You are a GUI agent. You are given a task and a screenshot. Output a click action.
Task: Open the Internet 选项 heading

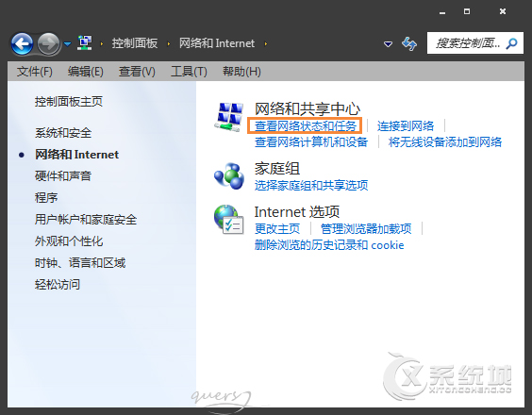[x=297, y=211]
